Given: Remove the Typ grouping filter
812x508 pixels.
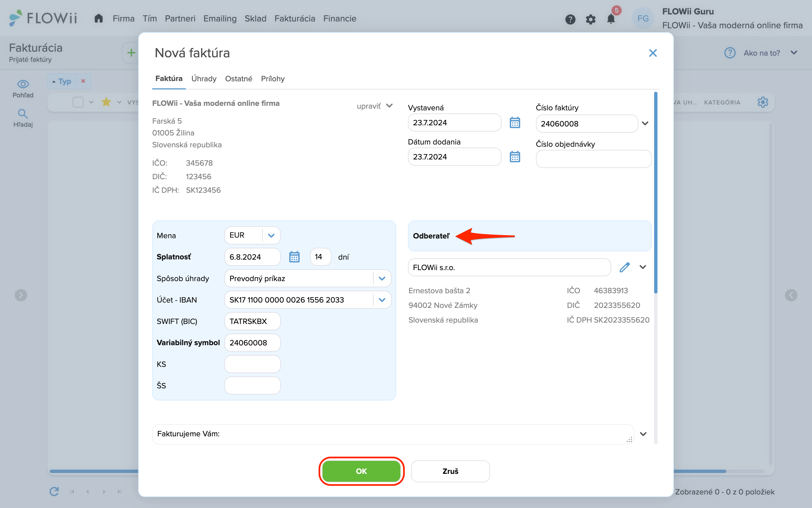Looking at the screenshot, I should [83, 81].
